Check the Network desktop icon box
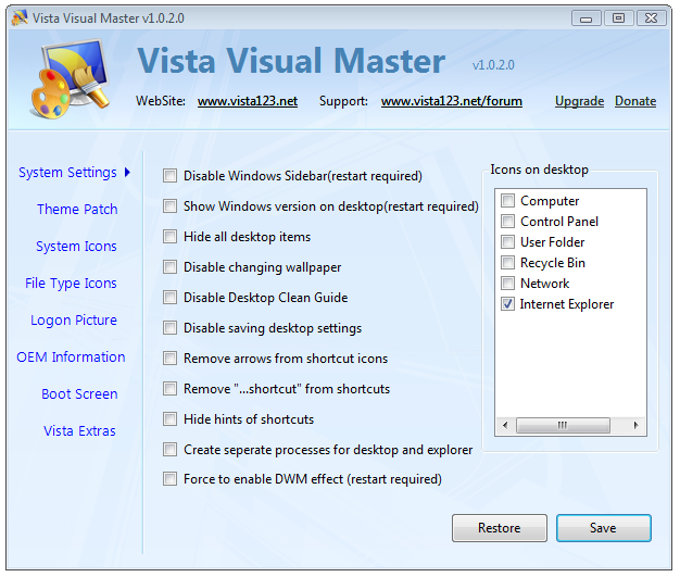The height and width of the screenshot is (577, 680). (508, 283)
